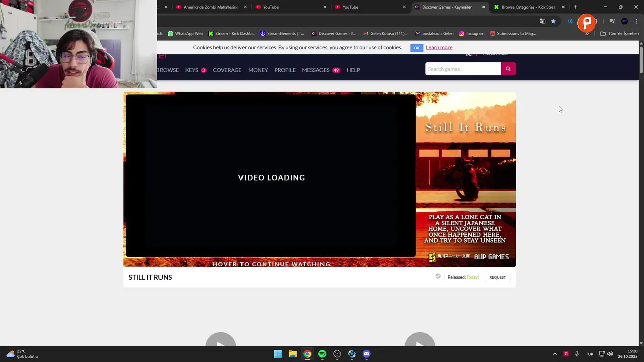Open the STILL IT RUNS game title

coord(150,277)
